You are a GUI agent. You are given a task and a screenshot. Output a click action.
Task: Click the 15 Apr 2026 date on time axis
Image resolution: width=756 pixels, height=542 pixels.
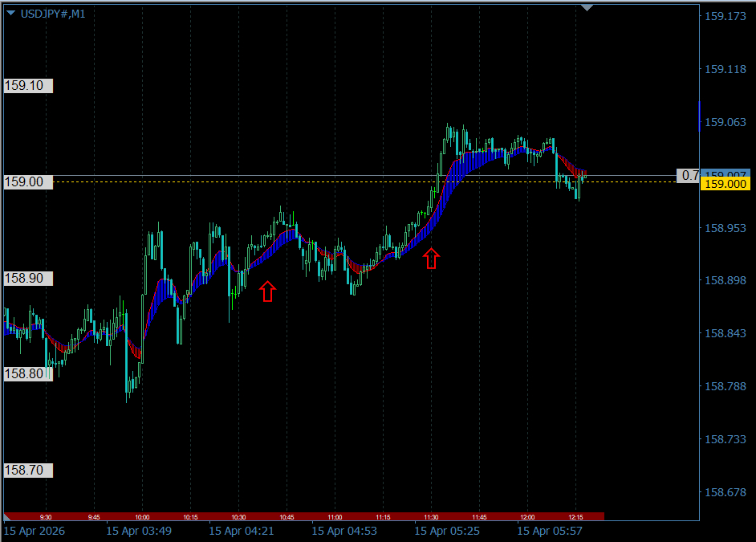[x=35, y=531]
